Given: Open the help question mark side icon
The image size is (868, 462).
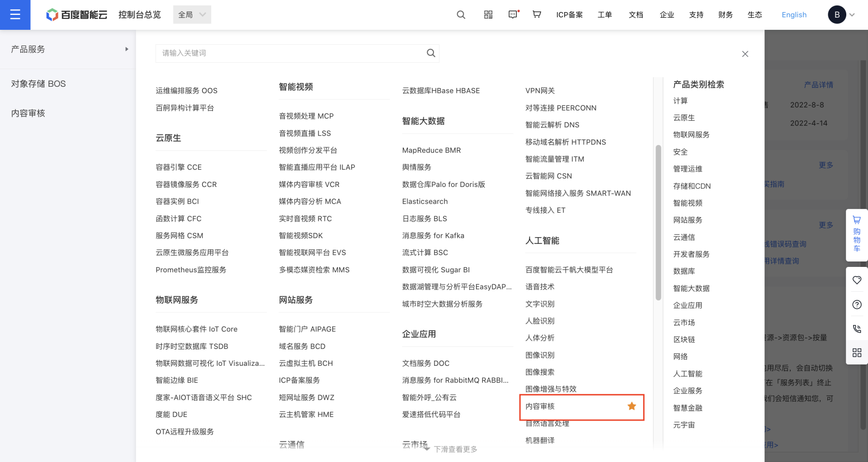Looking at the screenshot, I should click(857, 304).
